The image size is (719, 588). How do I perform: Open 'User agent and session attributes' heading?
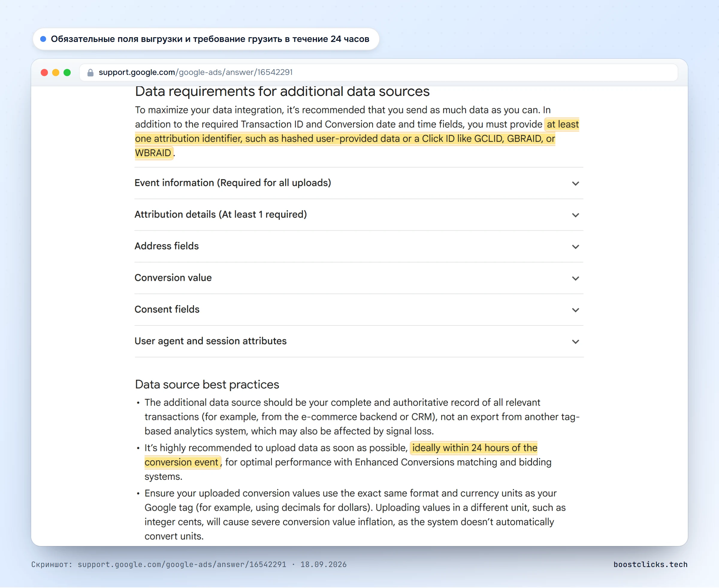point(211,341)
